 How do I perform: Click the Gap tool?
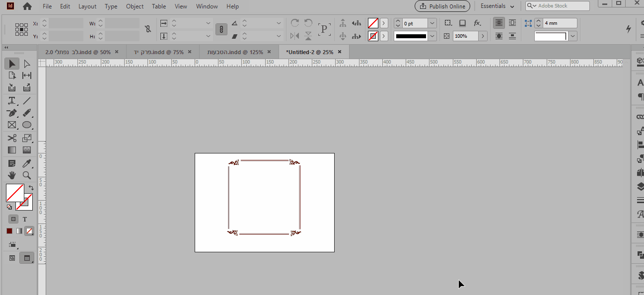[x=27, y=75]
